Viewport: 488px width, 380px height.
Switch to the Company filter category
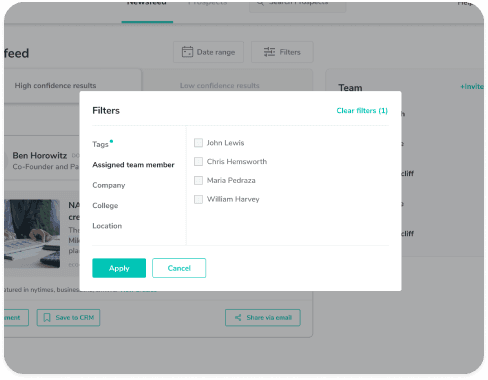click(x=109, y=185)
